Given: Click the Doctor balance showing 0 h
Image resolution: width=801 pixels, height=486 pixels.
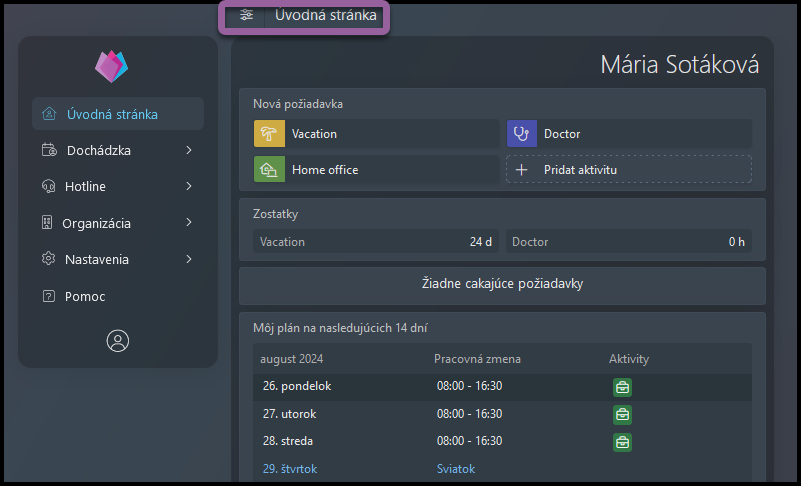Looking at the screenshot, I should click(x=628, y=242).
